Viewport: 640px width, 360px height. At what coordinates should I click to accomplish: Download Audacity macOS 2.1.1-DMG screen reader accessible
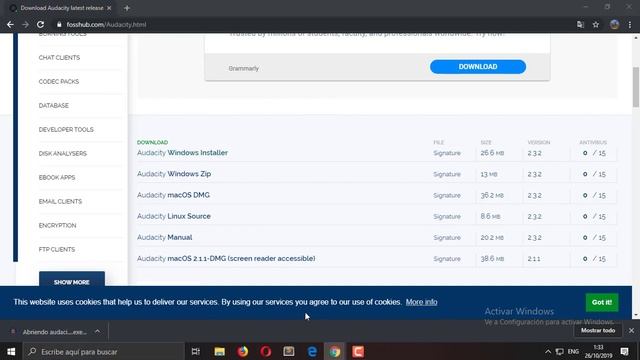[x=226, y=259]
